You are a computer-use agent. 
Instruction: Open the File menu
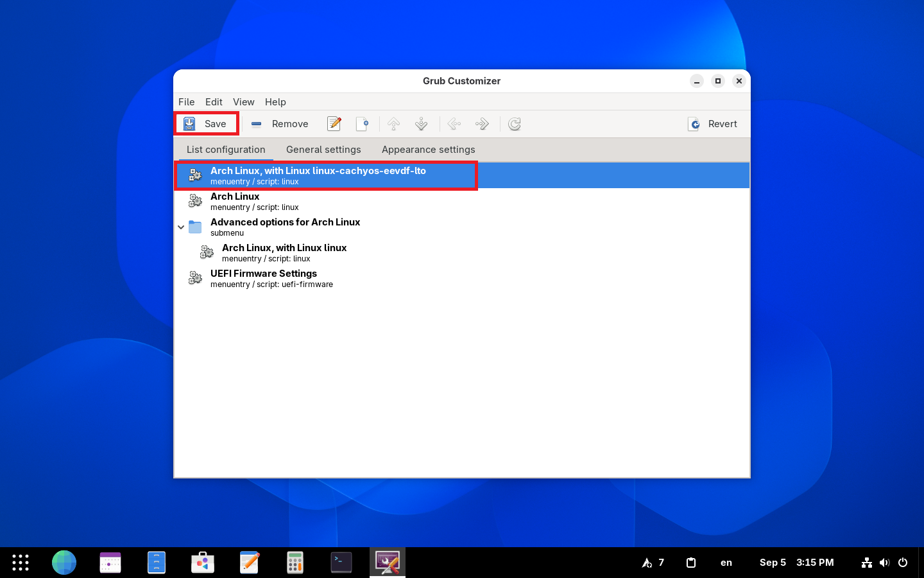pyautogui.click(x=187, y=102)
